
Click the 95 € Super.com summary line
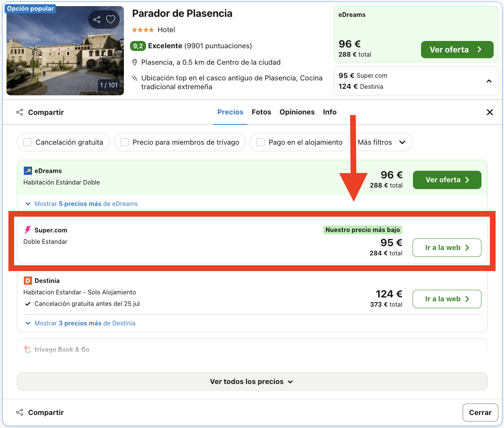[x=363, y=75]
